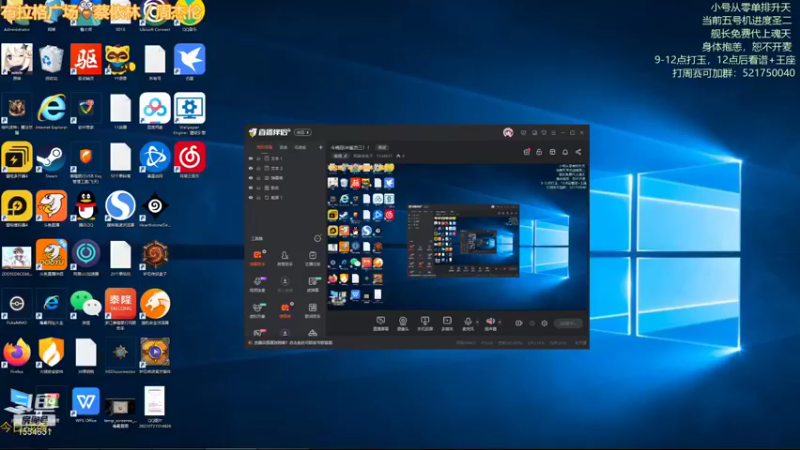Hide the 截屏 1 source
Image resolution: width=800 pixels, height=450 pixels.
(251, 197)
